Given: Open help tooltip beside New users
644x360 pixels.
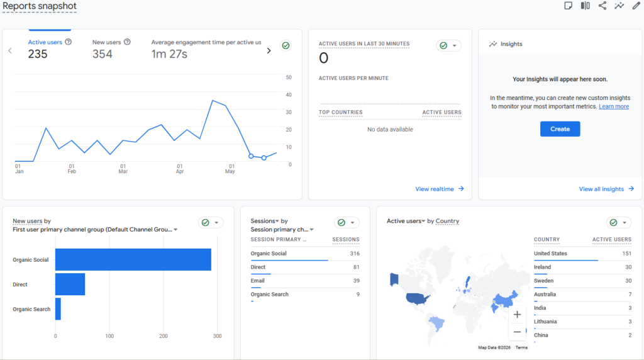Looking at the screenshot, I should tap(127, 42).
